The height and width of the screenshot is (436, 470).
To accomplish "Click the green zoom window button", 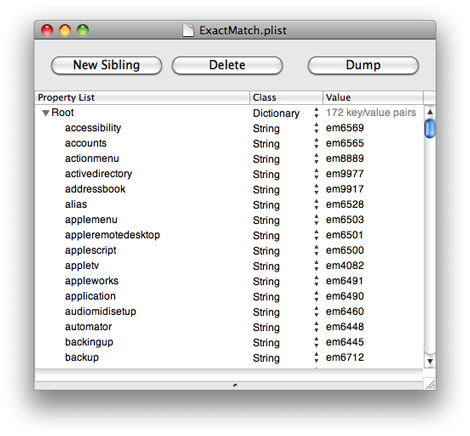I will pyautogui.click(x=83, y=30).
